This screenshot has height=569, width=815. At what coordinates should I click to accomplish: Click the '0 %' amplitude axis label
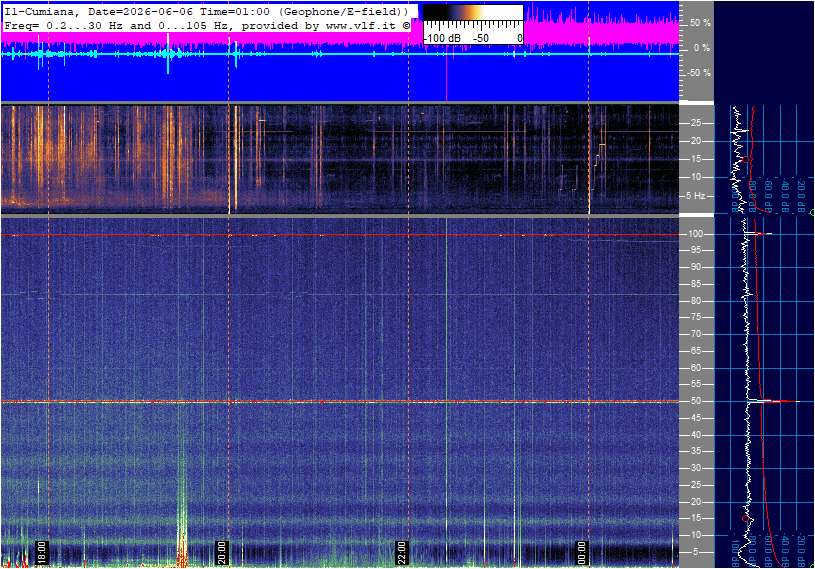coord(702,48)
